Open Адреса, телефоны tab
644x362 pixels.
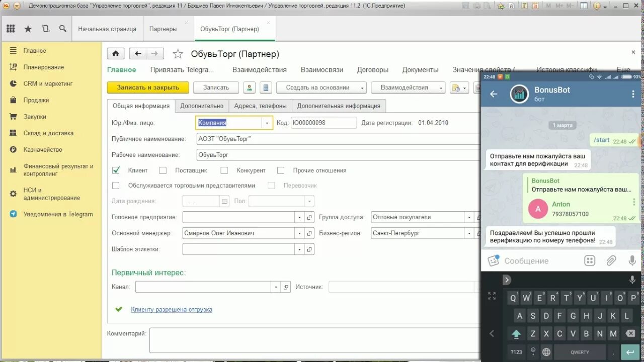260,106
